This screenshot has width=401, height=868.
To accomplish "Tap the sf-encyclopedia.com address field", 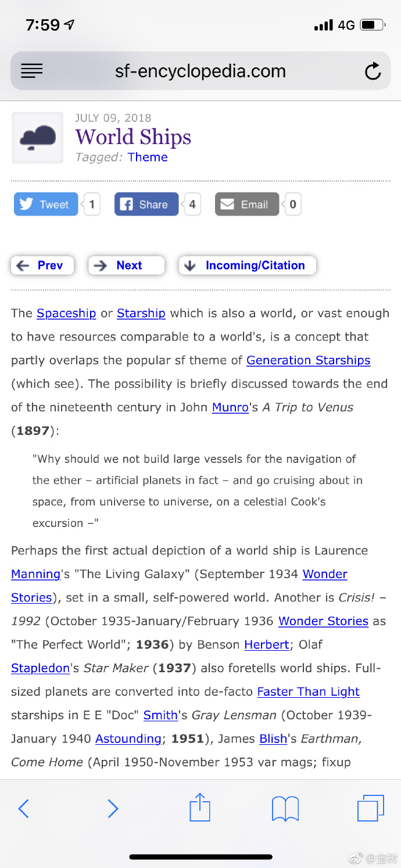I will coord(201,71).
